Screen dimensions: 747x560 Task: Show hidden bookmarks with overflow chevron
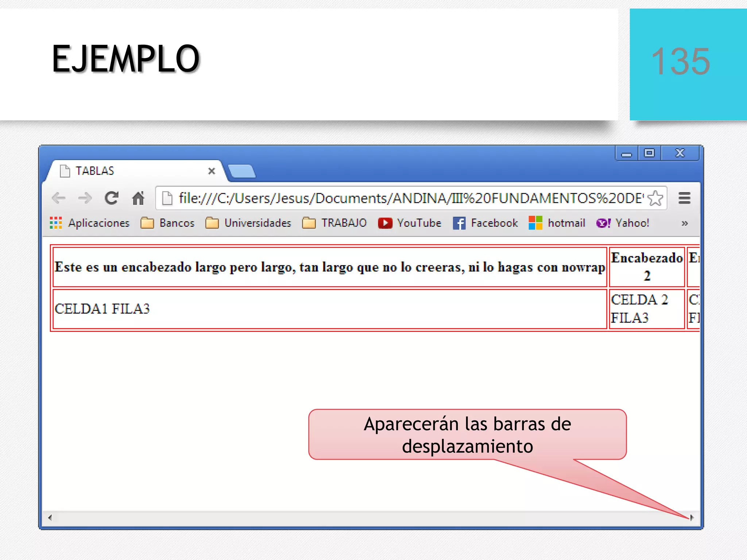pos(685,223)
